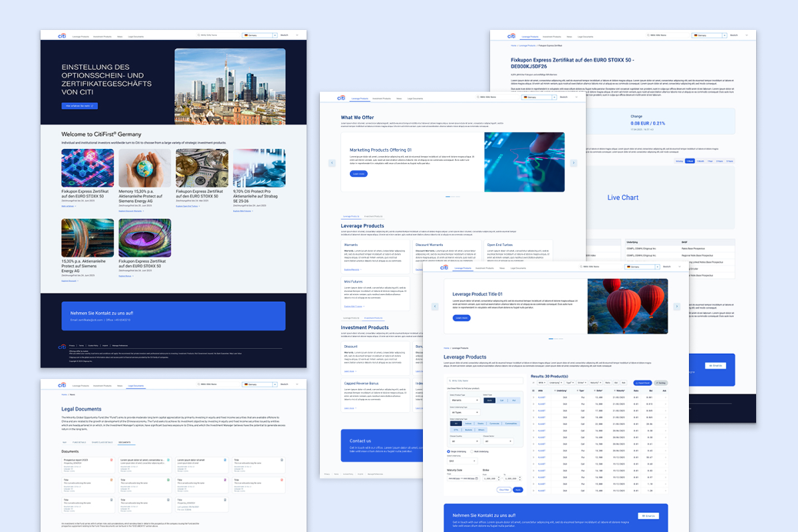
Task: Open the Choose Sector dropdown
Action: (498, 442)
